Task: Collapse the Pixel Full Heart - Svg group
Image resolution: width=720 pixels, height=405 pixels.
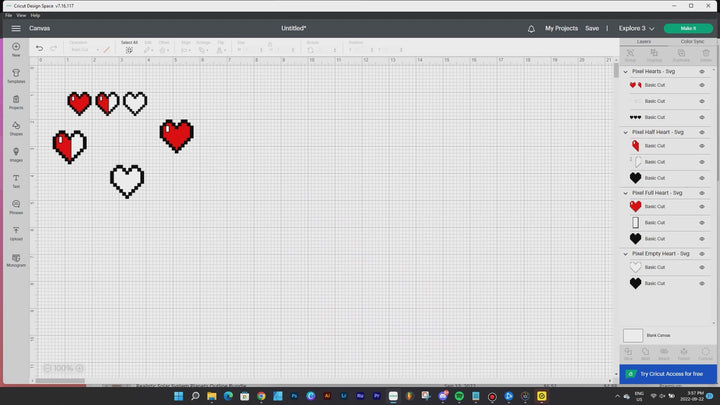Action: 626,193
